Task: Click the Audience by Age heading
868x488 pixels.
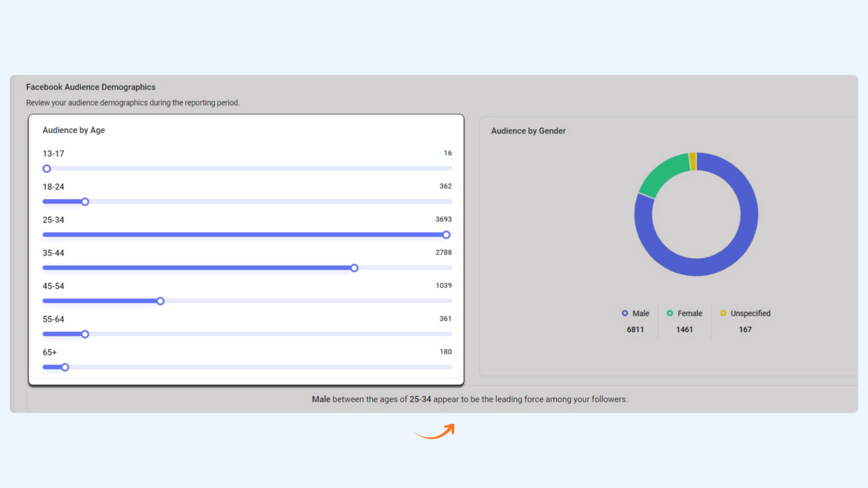Action: click(74, 130)
